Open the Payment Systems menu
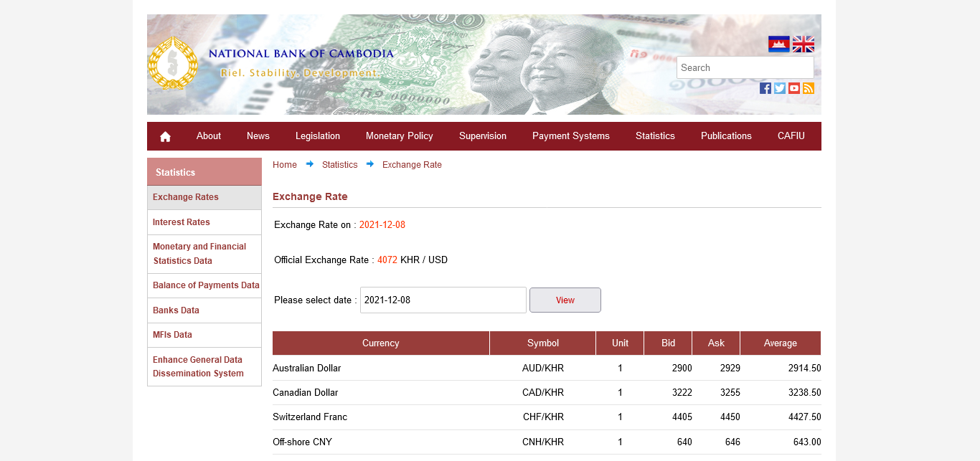The width and height of the screenshot is (980, 461). 570,136
